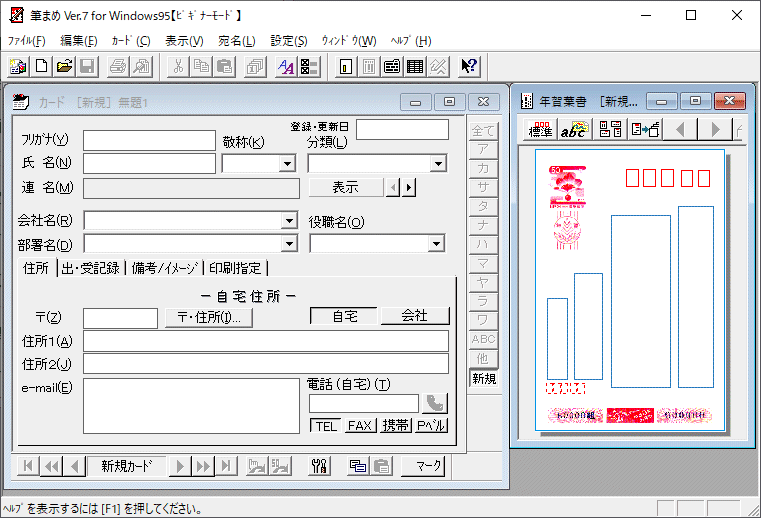Viewport: 761px width, 518px height.
Task: Open the 宛名(L) menu
Action: 236,41
